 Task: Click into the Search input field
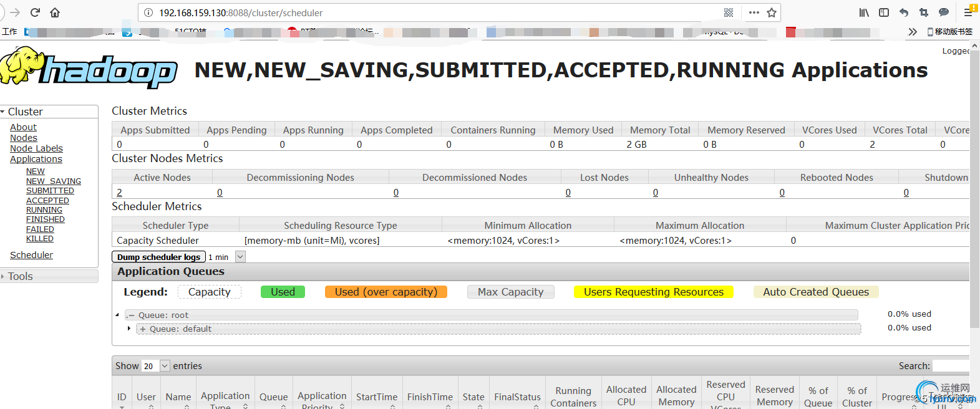pyautogui.click(x=951, y=366)
